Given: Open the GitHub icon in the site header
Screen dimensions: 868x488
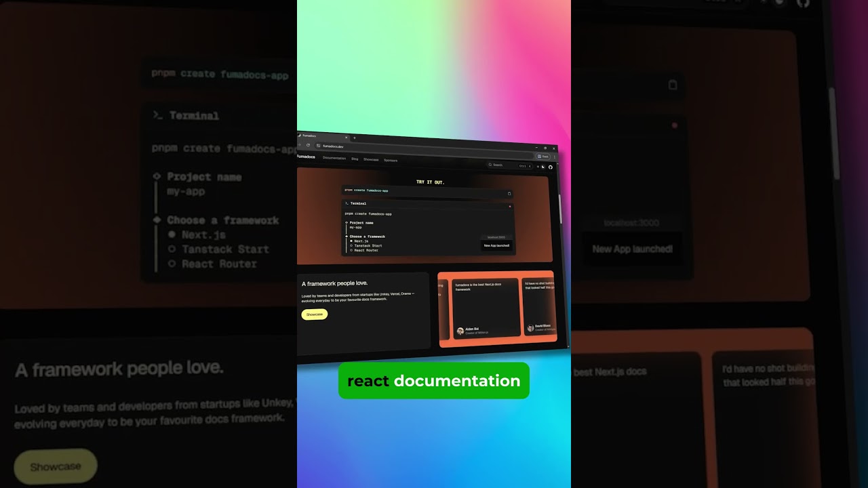Looking at the screenshot, I should pos(551,167).
